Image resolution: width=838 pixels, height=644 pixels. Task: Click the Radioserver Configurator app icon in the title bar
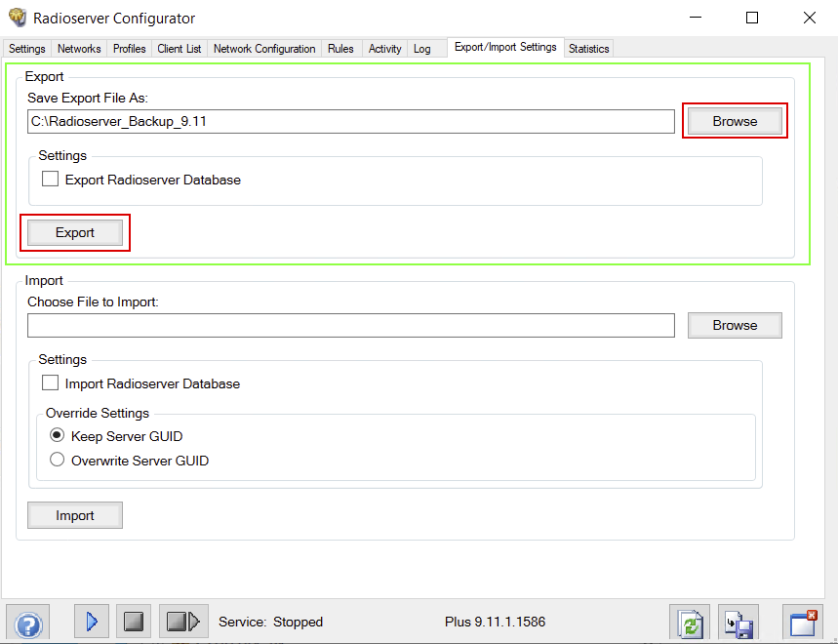[x=18, y=18]
